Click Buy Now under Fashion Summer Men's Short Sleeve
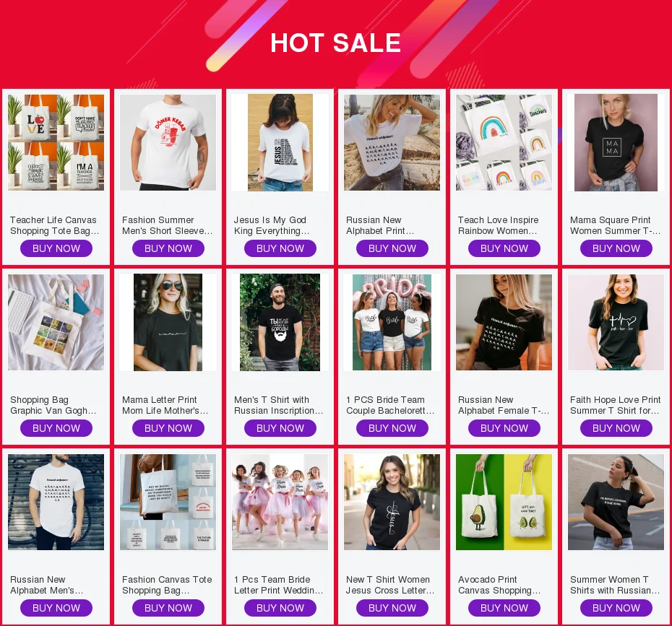This screenshot has height=626, width=672. [168, 248]
